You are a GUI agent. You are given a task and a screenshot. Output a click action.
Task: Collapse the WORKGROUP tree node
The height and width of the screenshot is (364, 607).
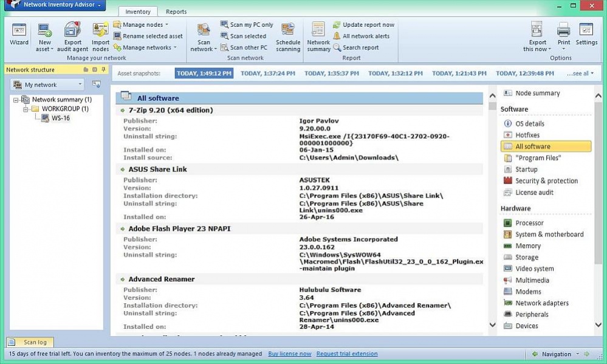coord(25,109)
